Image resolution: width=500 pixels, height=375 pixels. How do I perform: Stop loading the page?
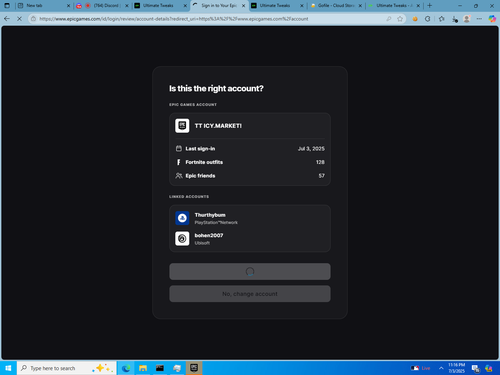pyautogui.click(x=19, y=19)
